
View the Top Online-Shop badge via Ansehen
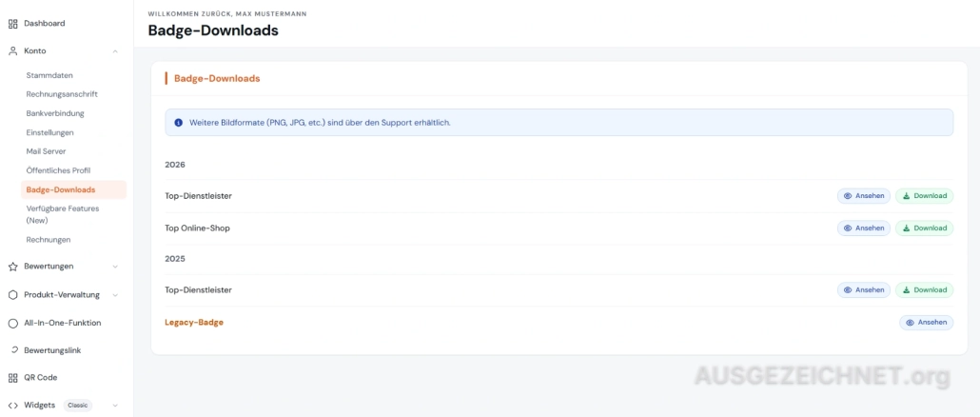click(x=864, y=228)
